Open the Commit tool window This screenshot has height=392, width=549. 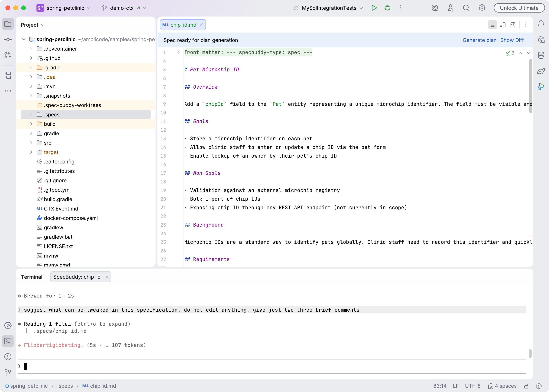[8, 40]
